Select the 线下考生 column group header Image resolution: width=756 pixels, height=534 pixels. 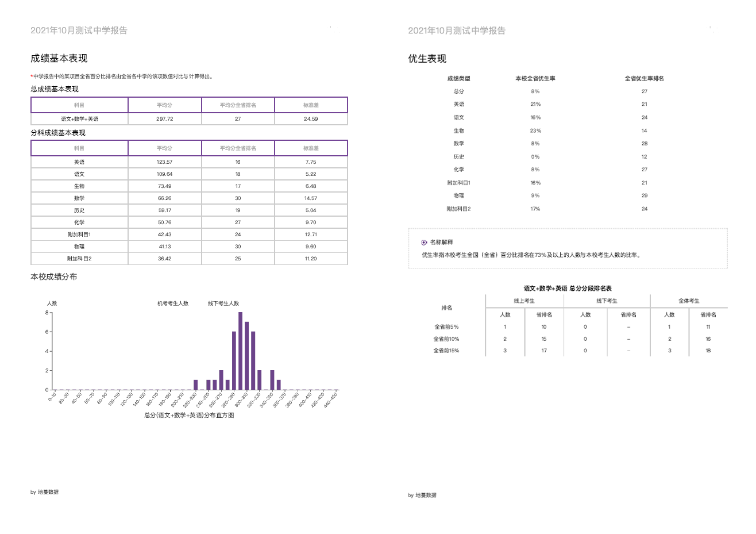607,301
